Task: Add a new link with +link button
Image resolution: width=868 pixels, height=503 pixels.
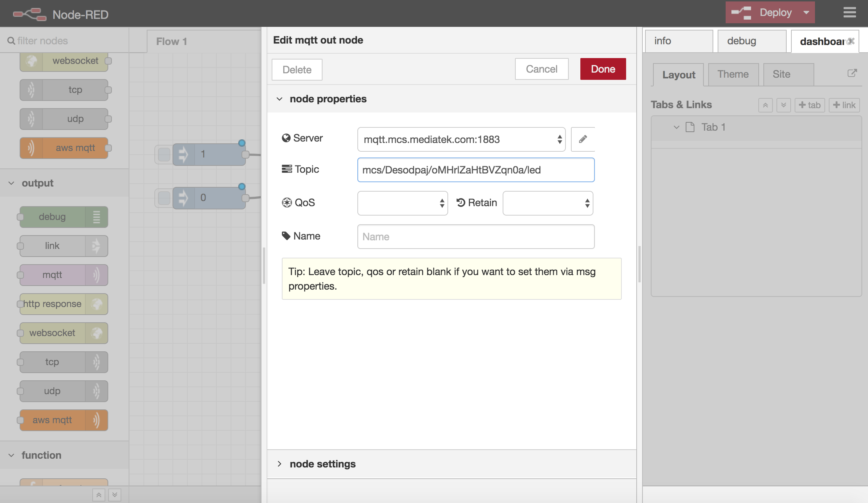Action: point(844,105)
